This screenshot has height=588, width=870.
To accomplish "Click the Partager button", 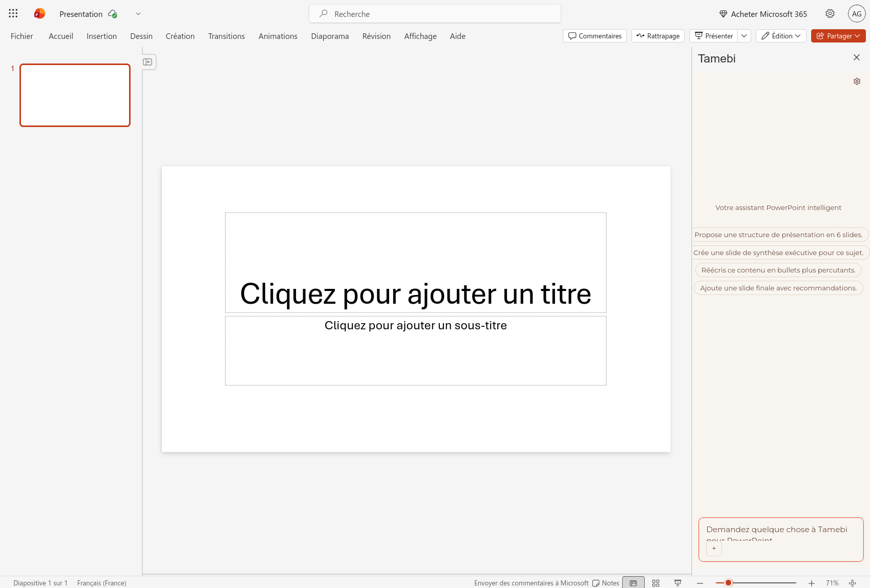I will [x=838, y=36].
